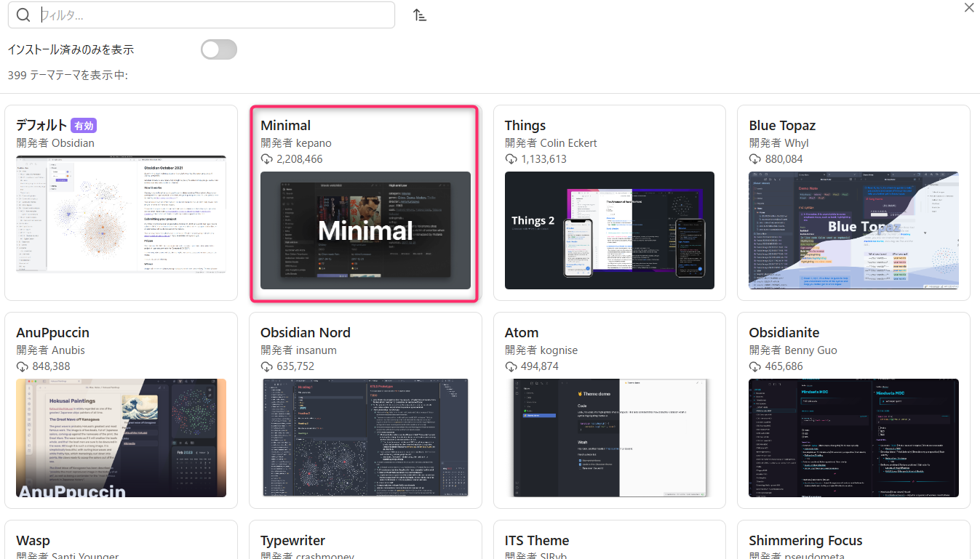Click the 1,133,613 download count
This screenshot has width=980, height=559.
click(x=543, y=159)
